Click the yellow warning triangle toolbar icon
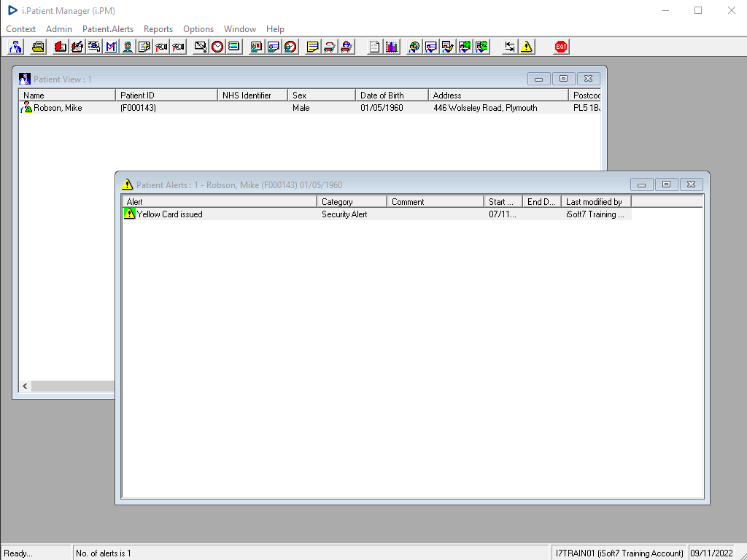This screenshot has width=747, height=560. coord(527,47)
